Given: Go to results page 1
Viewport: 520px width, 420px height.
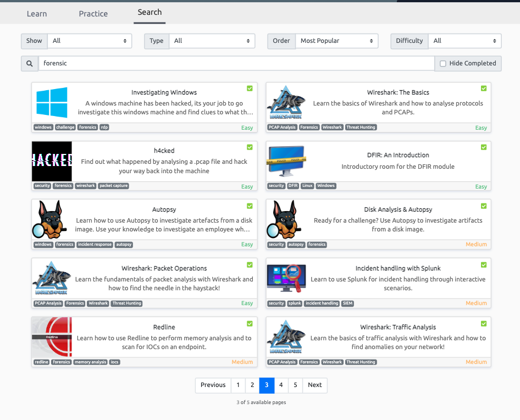Looking at the screenshot, I should [x=238, y=385].
